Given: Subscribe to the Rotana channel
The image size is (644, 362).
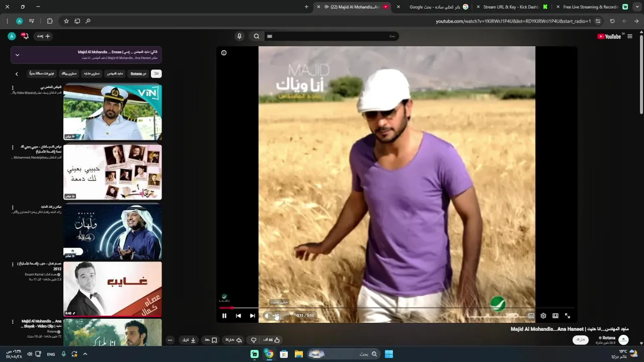Looking at the screenshot, I should pyautogui.click(x=581, y=340).
